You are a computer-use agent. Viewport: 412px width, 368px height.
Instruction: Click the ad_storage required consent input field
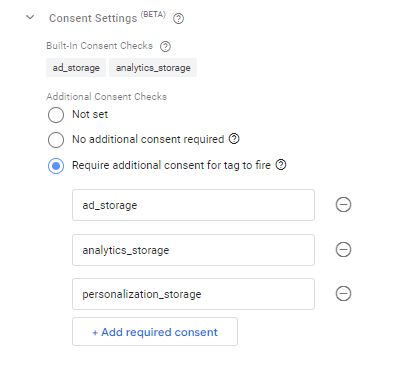pos(193,205)
